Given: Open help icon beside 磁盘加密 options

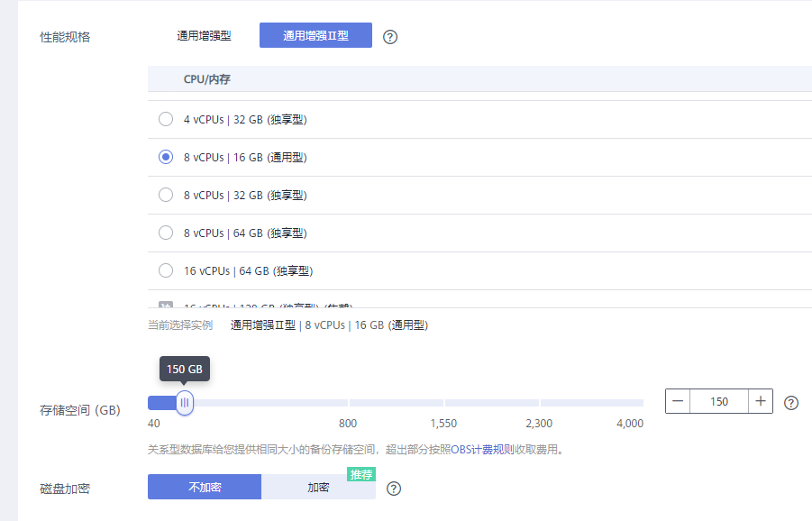Looking at the screenshot, I should (394, 489).
